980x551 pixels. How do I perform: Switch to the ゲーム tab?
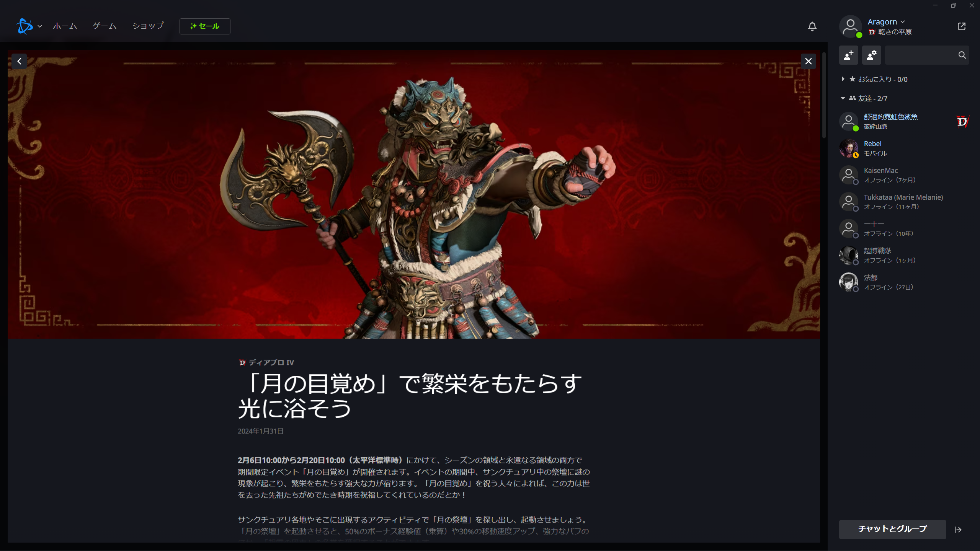[x=105, y=26]
